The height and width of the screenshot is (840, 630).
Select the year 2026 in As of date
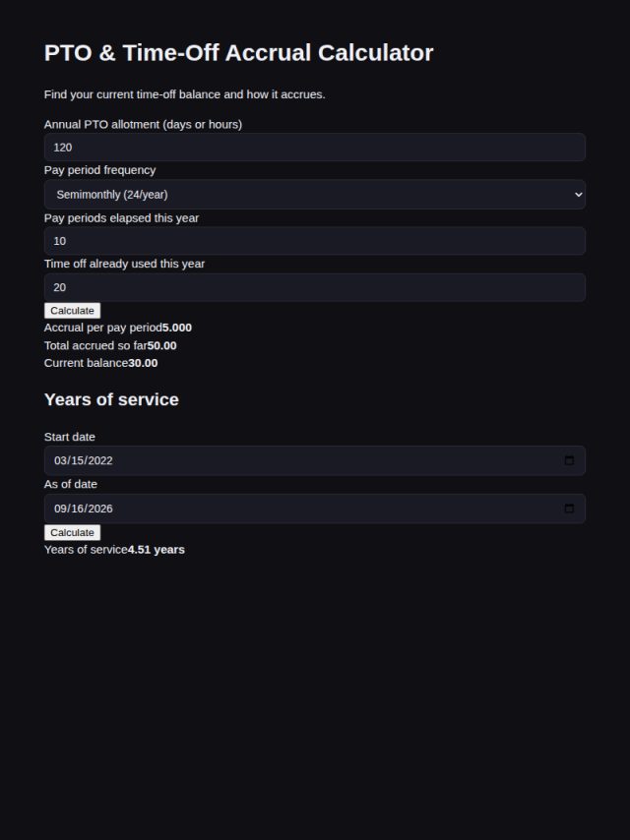(99, 509)
